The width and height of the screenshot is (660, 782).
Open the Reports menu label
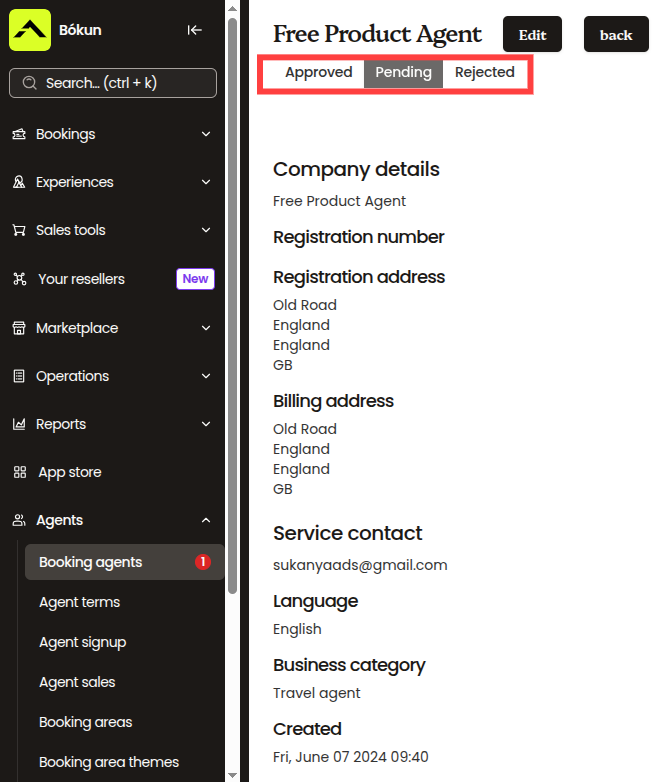61,424
